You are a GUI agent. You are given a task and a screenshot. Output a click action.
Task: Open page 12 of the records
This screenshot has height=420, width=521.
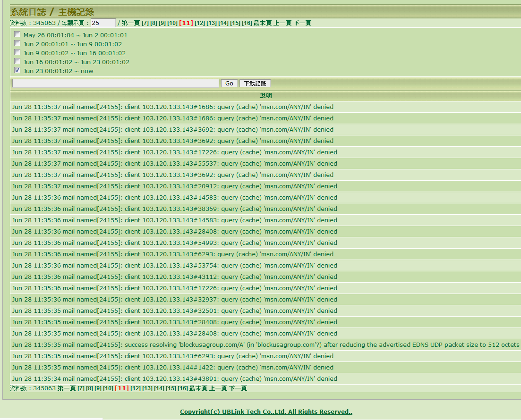pyautogui.click(x=199, y=22)
